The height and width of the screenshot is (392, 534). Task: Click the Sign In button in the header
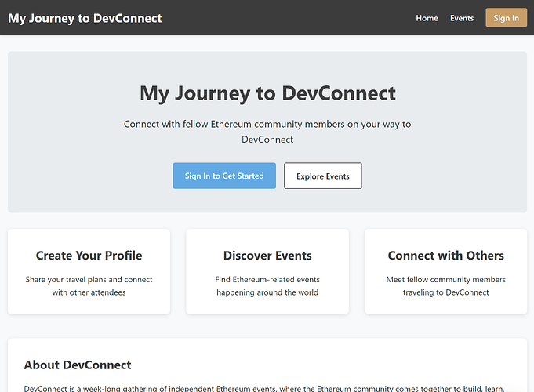tap(506, 18)
